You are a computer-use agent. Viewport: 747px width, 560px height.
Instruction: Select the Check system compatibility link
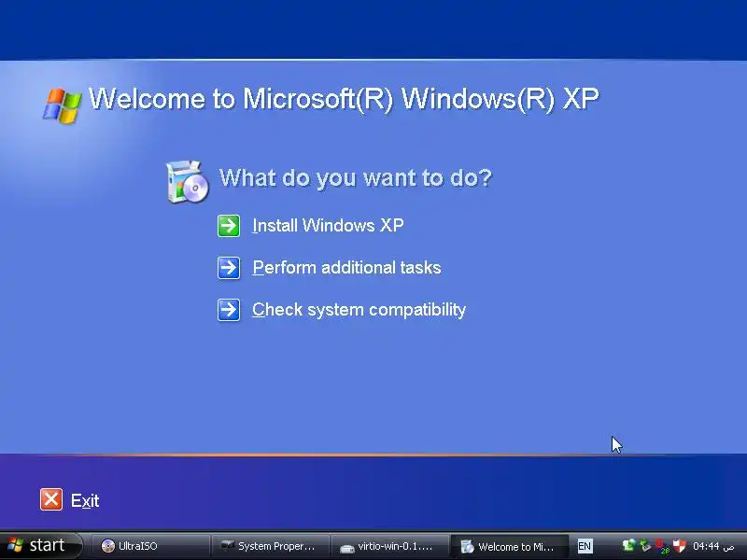pyautogui.click(x=359, y=310)
